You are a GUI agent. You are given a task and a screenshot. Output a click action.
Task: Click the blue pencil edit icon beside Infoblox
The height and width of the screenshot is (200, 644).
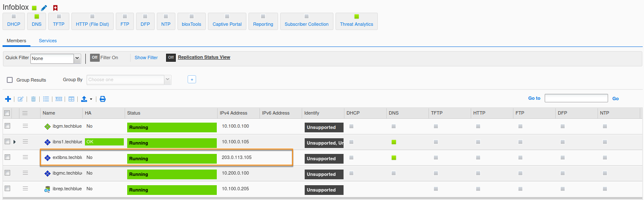44,8
